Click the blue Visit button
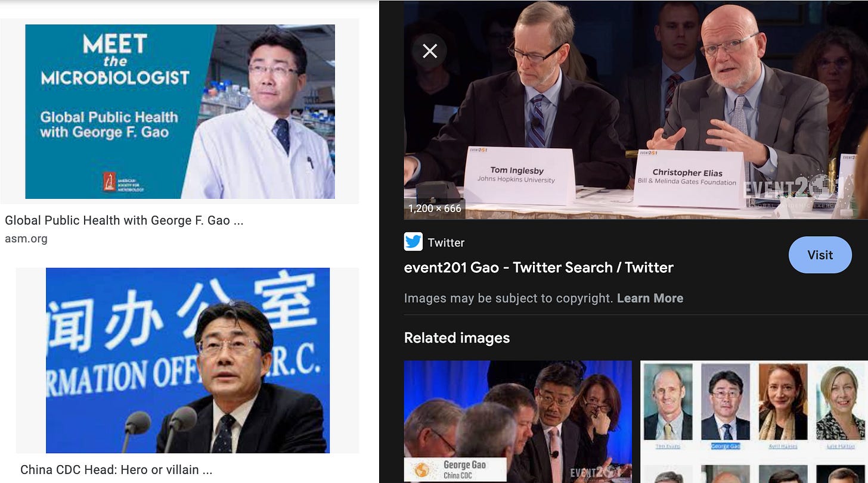The image size is (868, 483). [x=820, y=255]
